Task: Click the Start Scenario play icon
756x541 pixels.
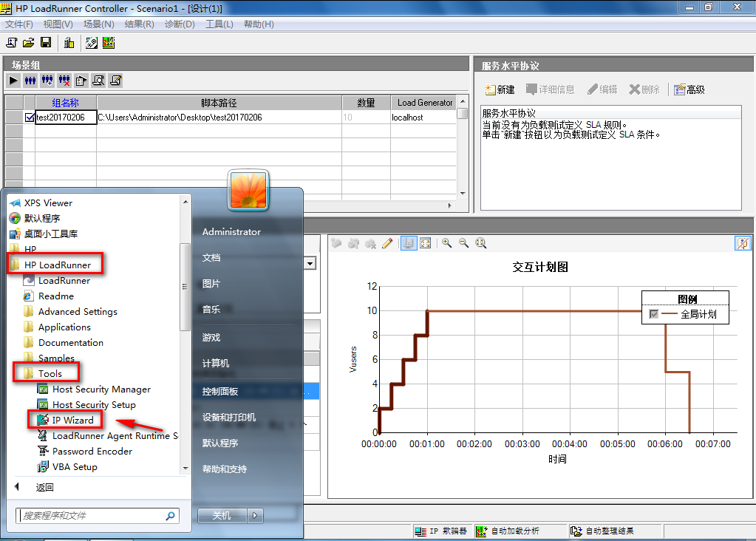Action: coord(13,81)
